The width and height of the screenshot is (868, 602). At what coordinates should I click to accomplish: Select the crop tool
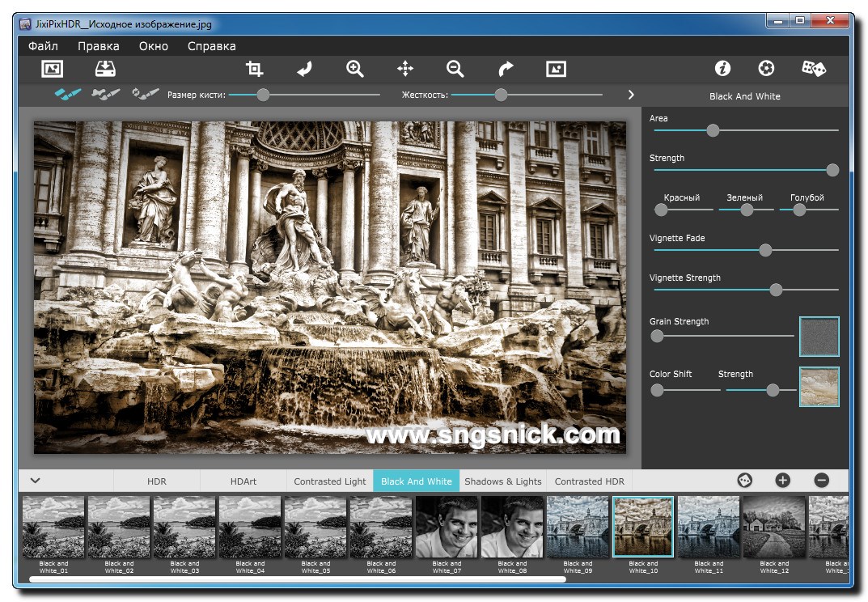point(254,69)
